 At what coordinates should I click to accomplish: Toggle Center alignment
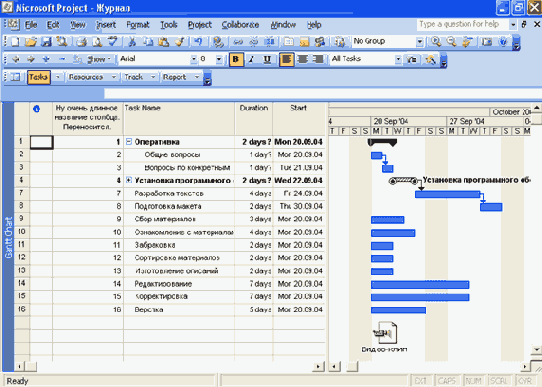click(302, 59)
